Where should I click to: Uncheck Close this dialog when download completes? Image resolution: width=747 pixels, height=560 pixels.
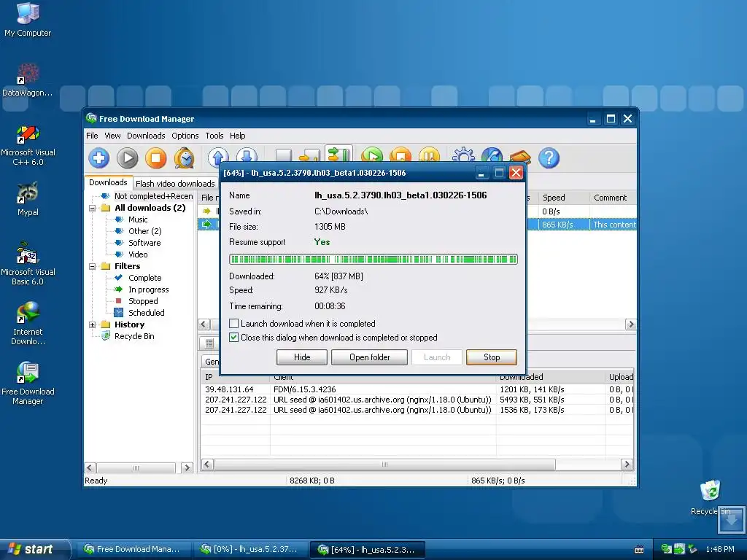point(233,337)
